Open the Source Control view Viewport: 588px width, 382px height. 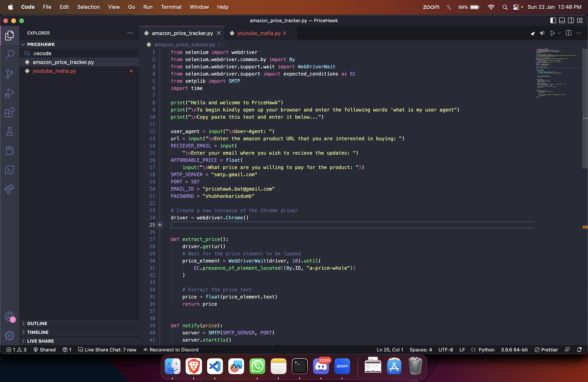(x=9, y=74)
